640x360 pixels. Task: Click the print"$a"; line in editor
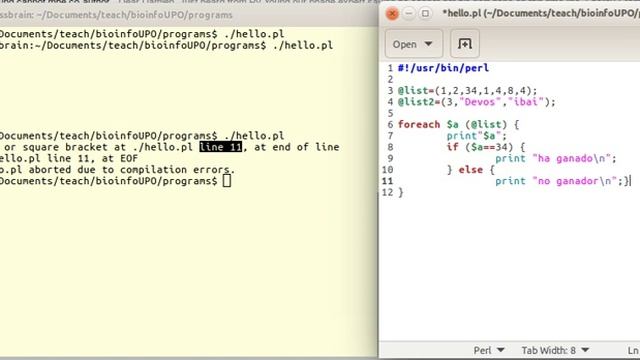(476, 136)
